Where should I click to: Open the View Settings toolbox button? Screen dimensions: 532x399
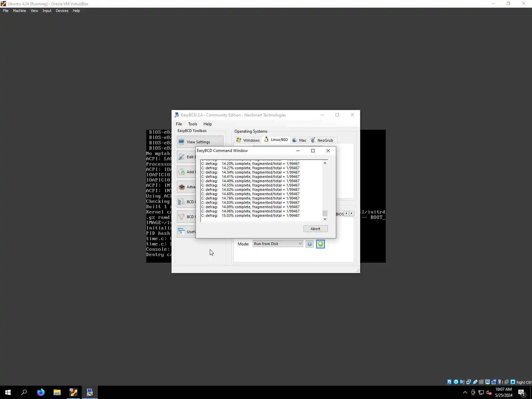click(x=200, y=142)
